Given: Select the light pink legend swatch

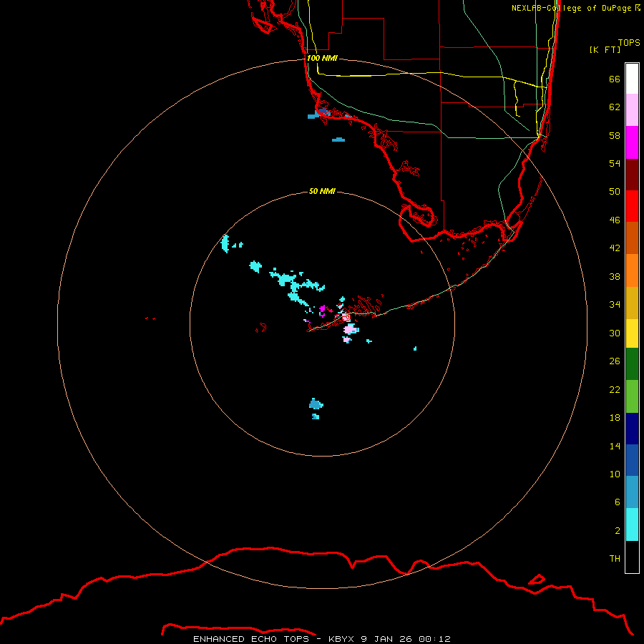Looking at the screenshot, I should coord(632,110).
